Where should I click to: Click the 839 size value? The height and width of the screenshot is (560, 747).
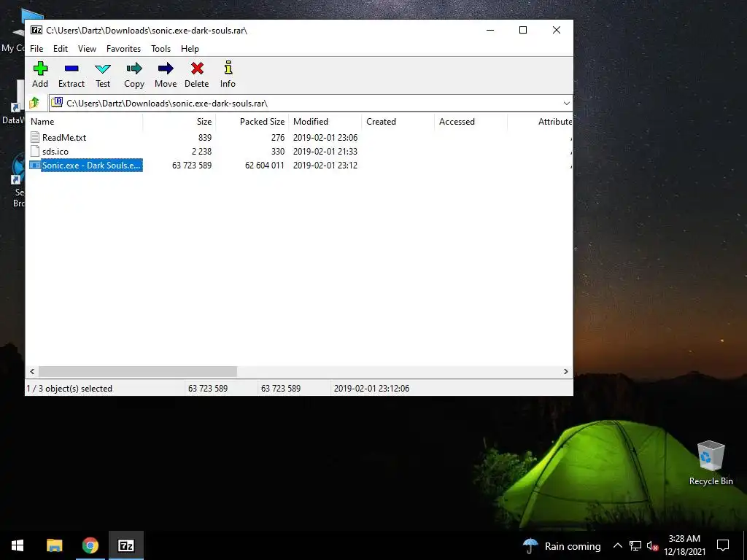205,138
